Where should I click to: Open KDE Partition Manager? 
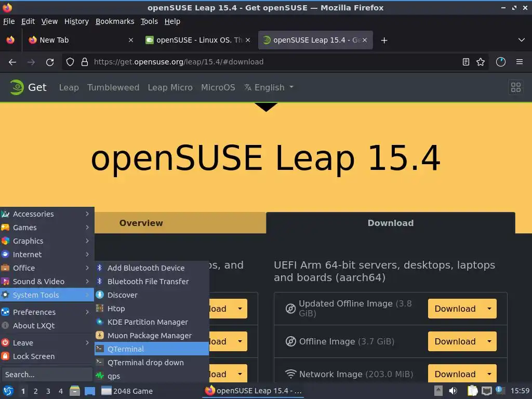click(x=152, y=322)
